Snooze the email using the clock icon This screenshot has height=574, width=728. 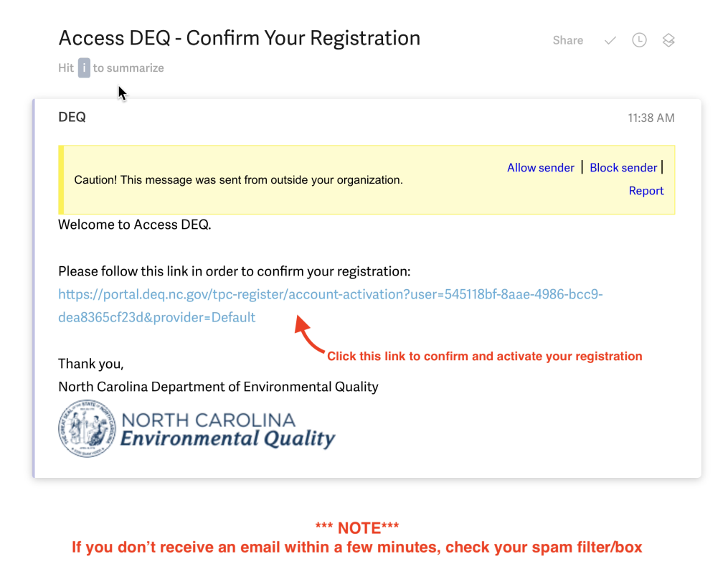(639, 40)
